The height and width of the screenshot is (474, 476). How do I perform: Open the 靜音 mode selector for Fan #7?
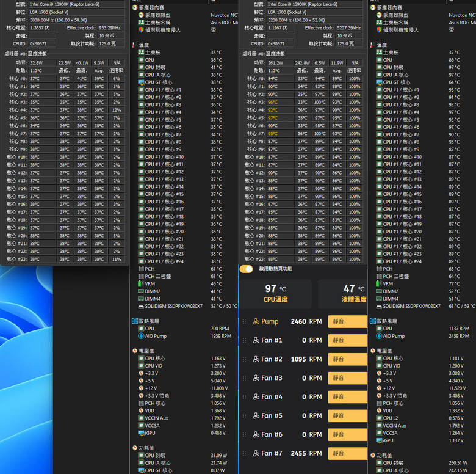tap(348, 453)
